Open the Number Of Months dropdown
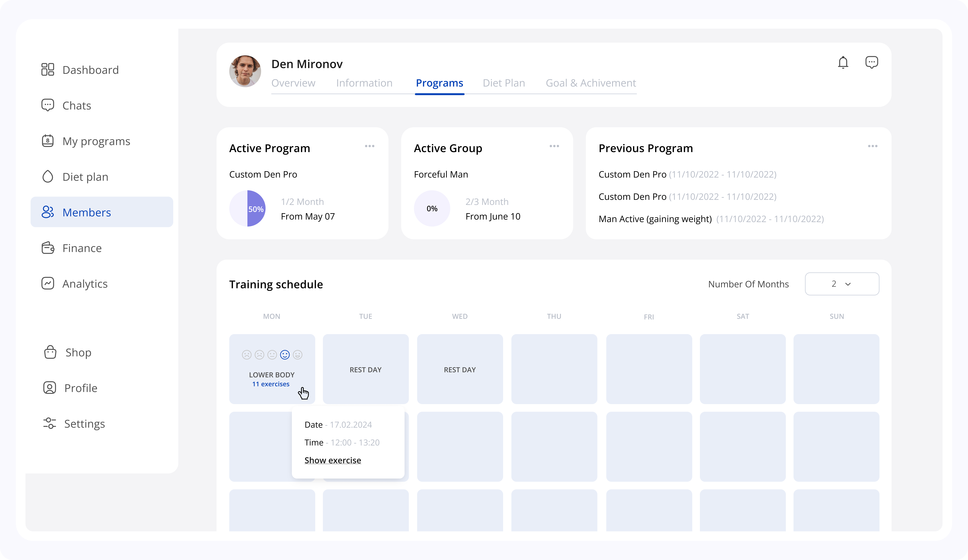 point(842,284)
